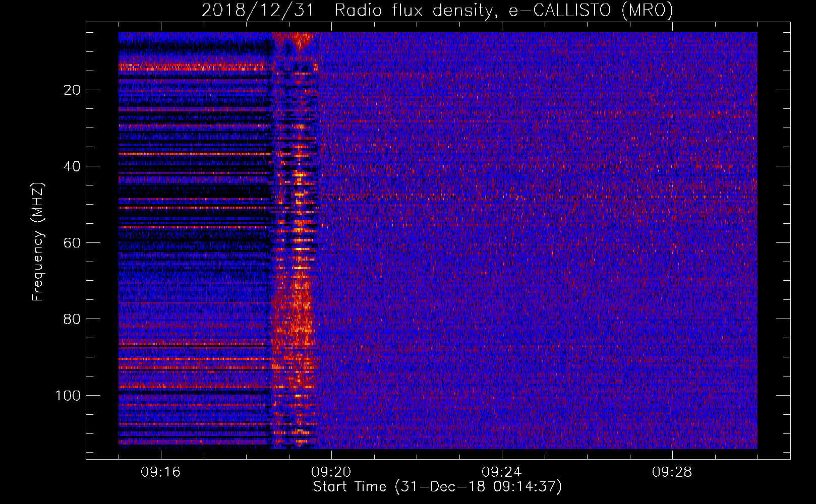816x504 pixels.
Task: Click the '20' frequency tick label
Action: tap(73, 90)
